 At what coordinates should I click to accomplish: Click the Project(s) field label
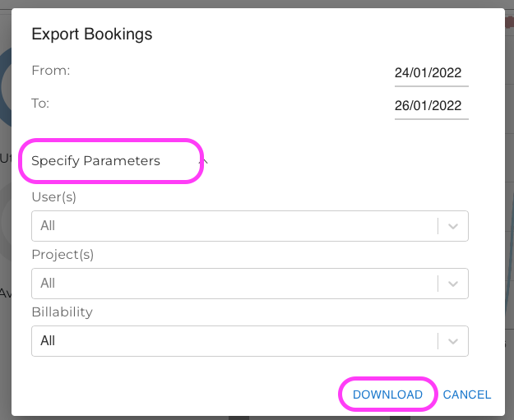click(x=63, y=255)
